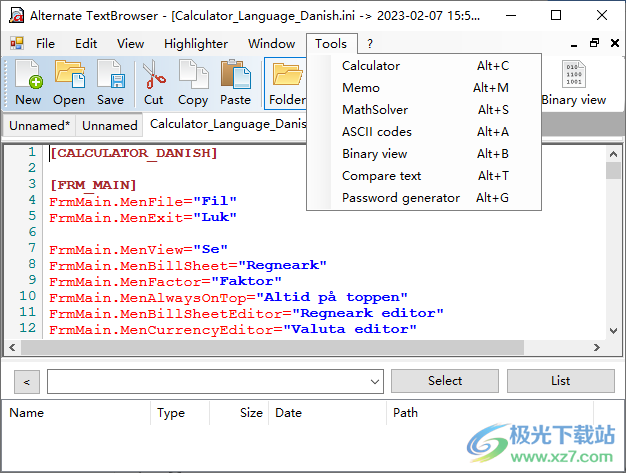Open the View menu
Viewport: 626px width, 473px height.
point(130,44)
